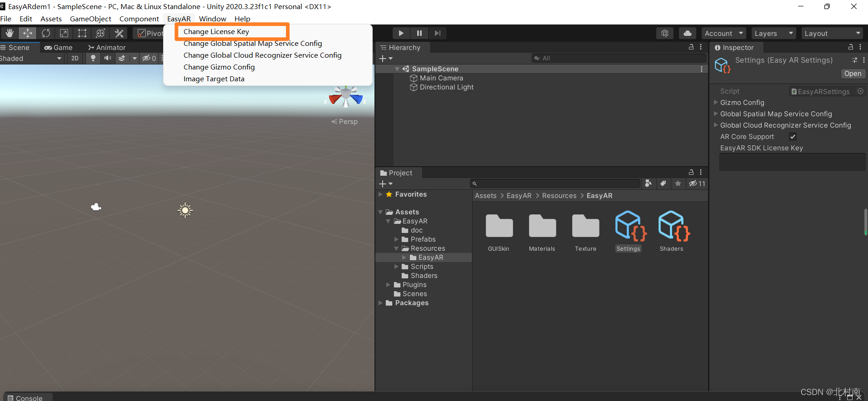The width and height of the screenshot is (868, 401).
Task: Select the combined Transform tool
Action: 100,33
